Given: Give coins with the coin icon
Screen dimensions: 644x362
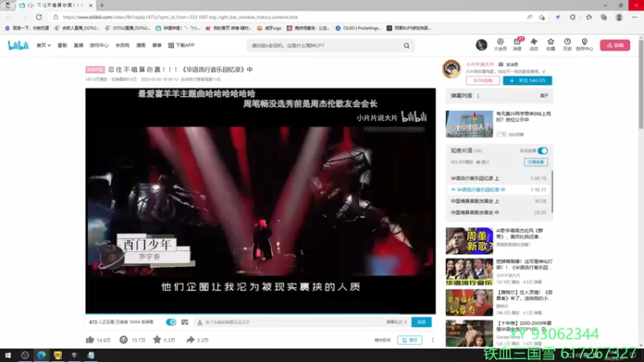Looking at the screenshot, I should click(x=124, y=339).
